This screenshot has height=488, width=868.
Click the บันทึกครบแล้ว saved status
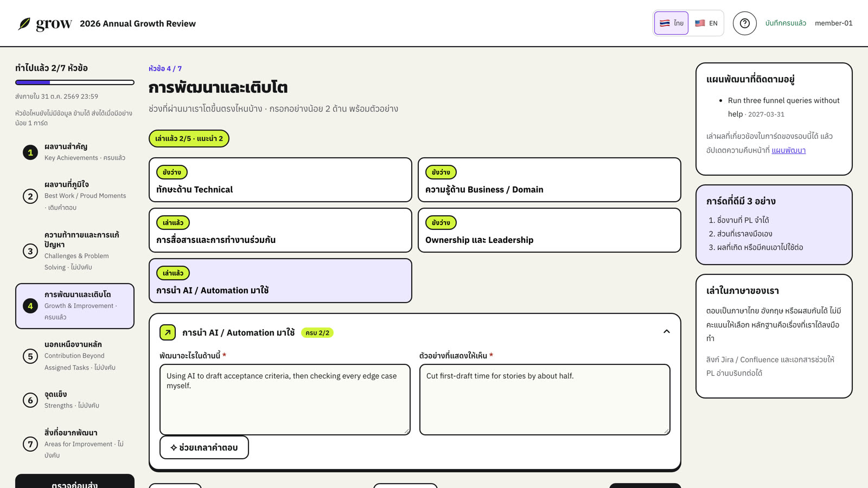tap(786, 23)
